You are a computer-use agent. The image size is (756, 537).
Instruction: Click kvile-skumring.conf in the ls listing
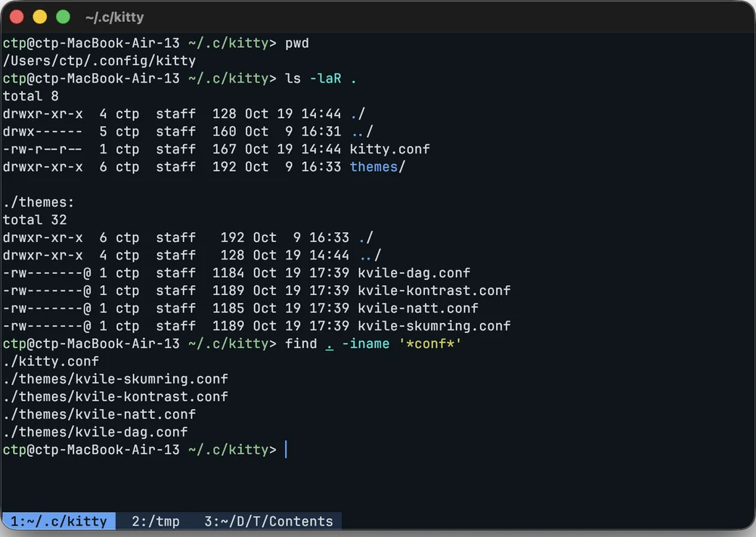point(434,326)
